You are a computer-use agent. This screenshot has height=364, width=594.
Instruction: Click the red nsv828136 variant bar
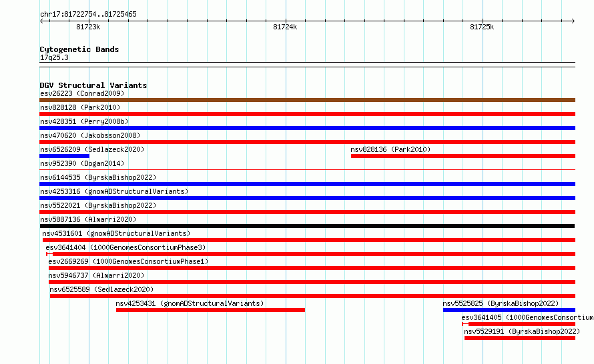(463, 156)
